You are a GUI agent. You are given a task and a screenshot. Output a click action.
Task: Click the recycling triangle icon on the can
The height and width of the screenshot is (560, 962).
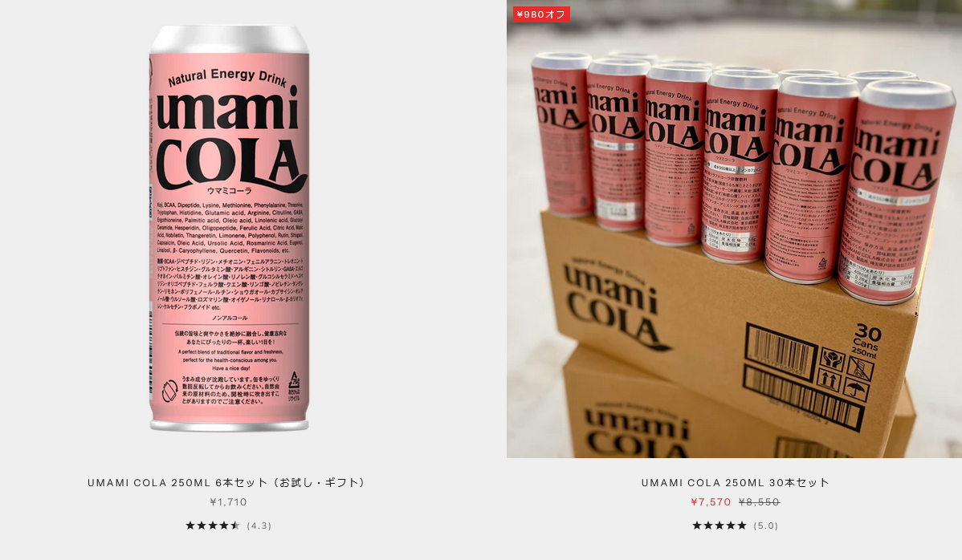point(294,379)
